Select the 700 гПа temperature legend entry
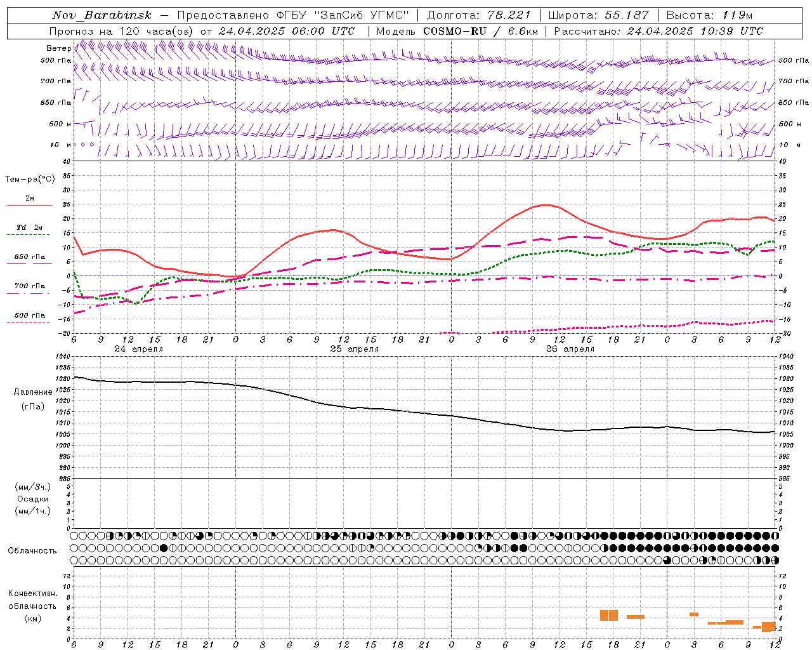 (29, 286)
